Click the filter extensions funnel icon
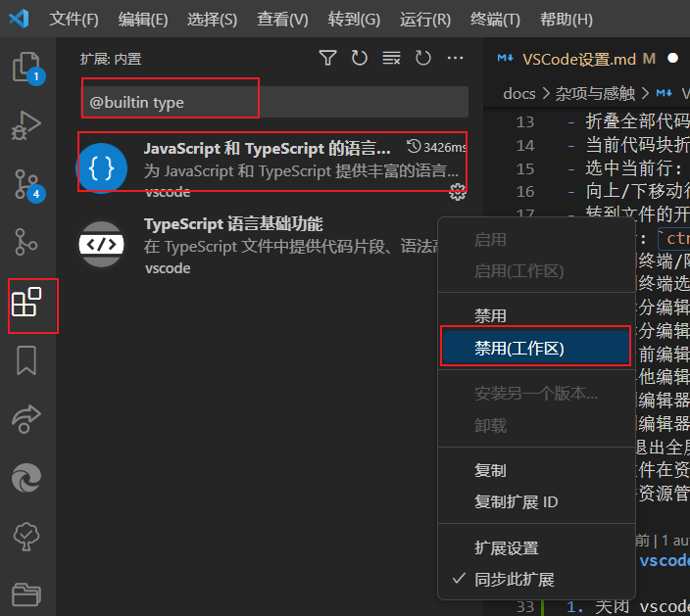The width and height of the screenshot is (690, 616). pos(327,59)
